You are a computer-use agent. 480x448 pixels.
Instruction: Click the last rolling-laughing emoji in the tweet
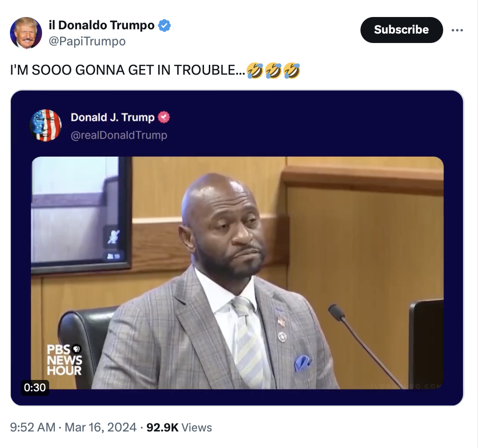[x=291, y=70]
